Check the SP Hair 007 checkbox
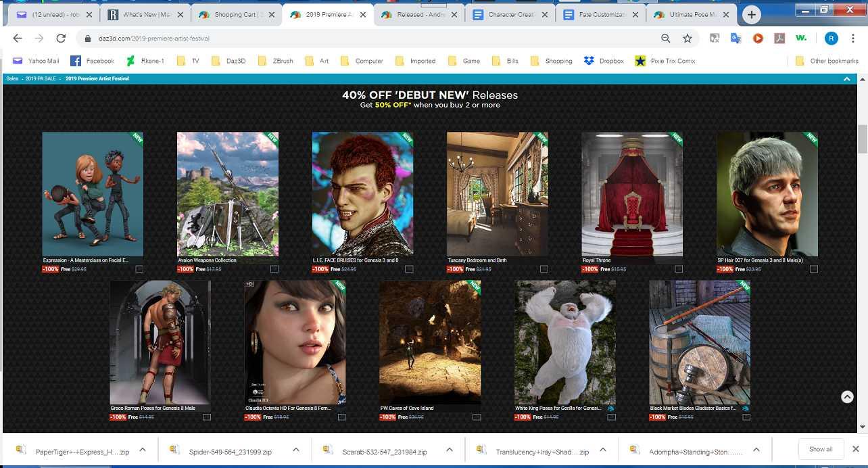The width and height of the screenshot is (868, 468). 814,269
